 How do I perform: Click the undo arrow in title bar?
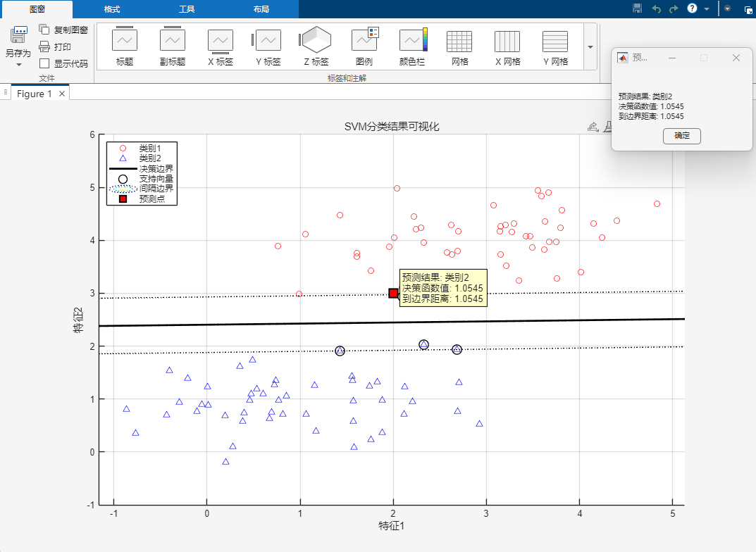click(657, 8)
